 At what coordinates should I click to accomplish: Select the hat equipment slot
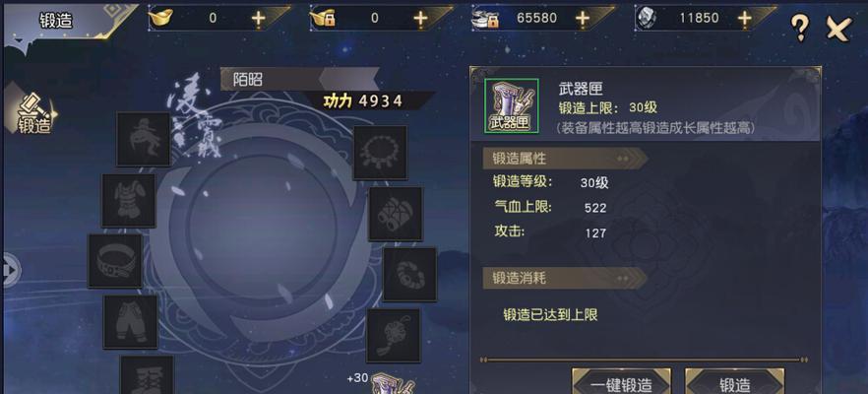[x=144, y=139]
